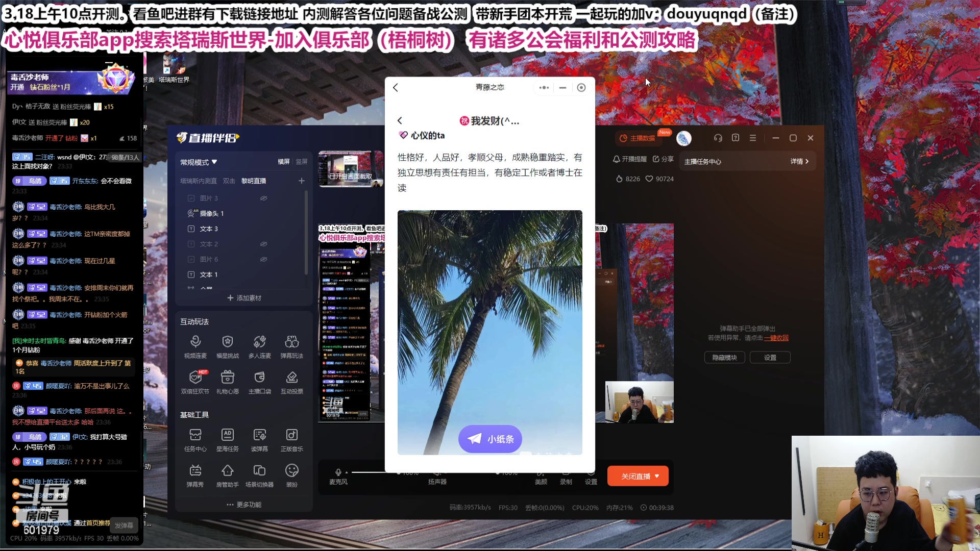Open 弹幕玩法 danmaku games

coord(291,346)
